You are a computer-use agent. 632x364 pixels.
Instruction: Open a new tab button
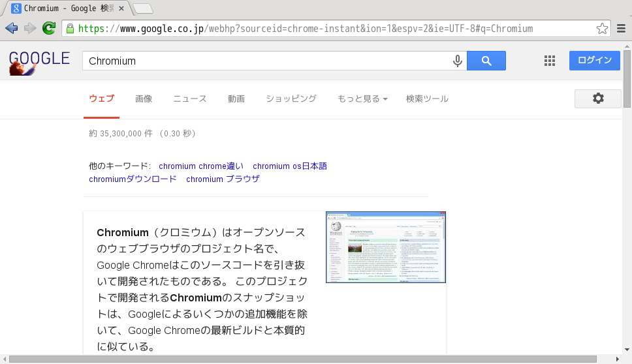pyautogui.click(x=143, y=8)
